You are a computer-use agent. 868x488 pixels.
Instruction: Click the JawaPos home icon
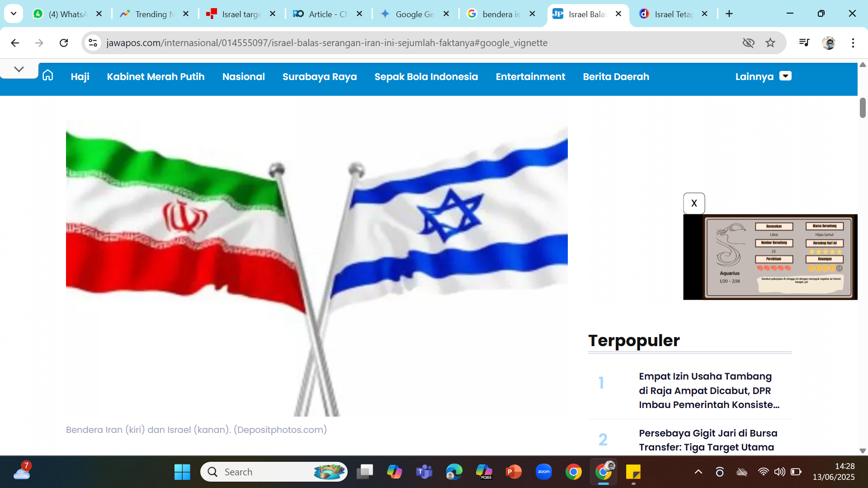47,75
